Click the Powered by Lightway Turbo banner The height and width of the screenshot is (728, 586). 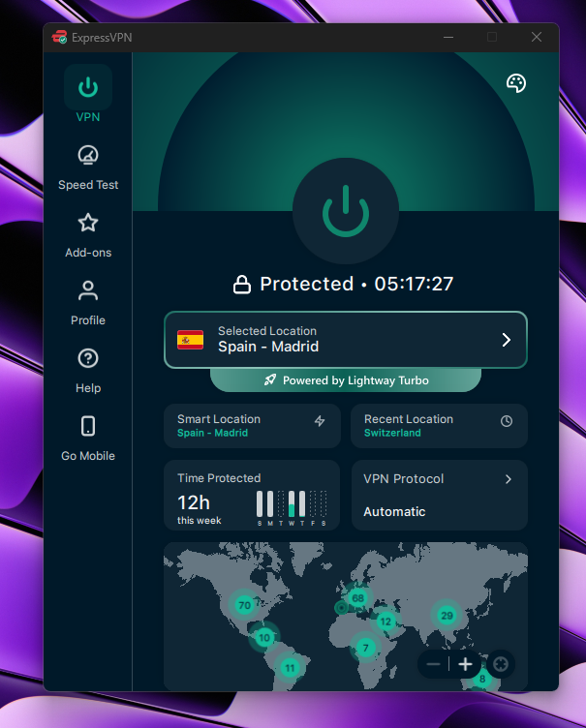[x=345, y=380]
